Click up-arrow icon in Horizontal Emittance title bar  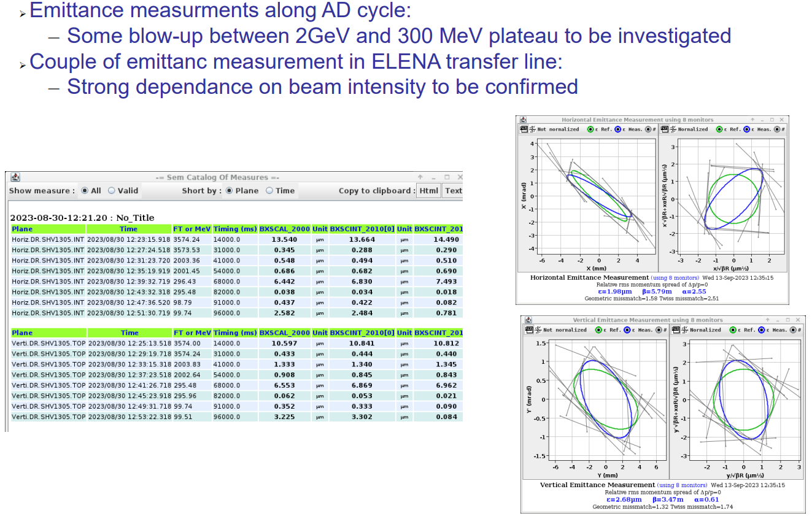tap(752, 120)
